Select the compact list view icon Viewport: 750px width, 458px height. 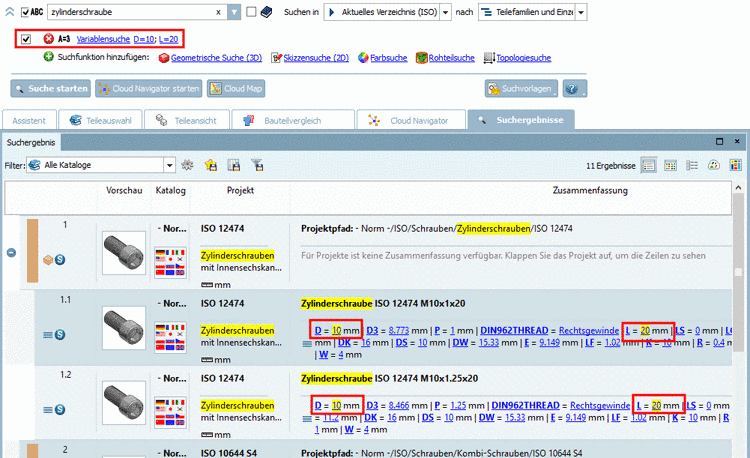pyautogui.click(x=692, y=165)
